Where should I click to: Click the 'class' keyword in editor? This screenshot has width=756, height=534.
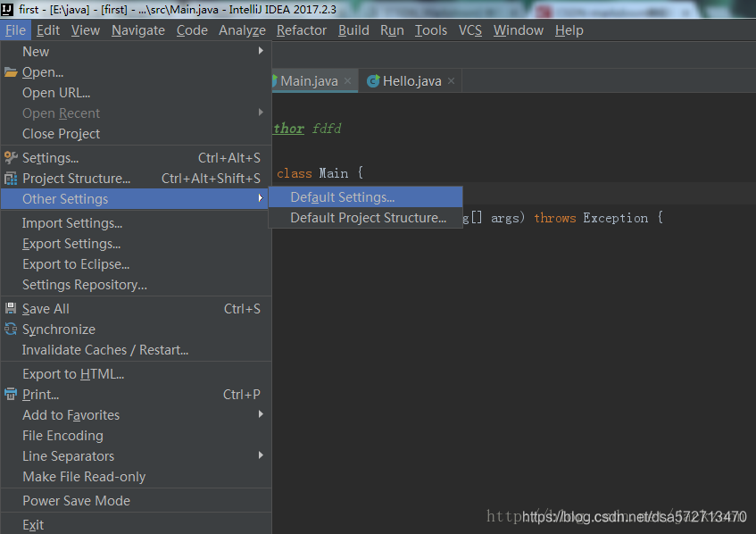[295, 173]
